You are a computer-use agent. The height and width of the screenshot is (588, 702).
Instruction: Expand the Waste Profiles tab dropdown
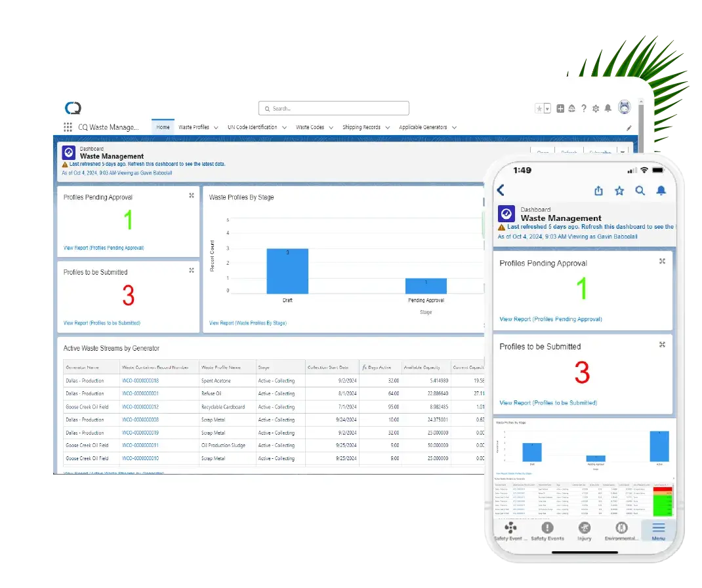[x=216, y=128]
